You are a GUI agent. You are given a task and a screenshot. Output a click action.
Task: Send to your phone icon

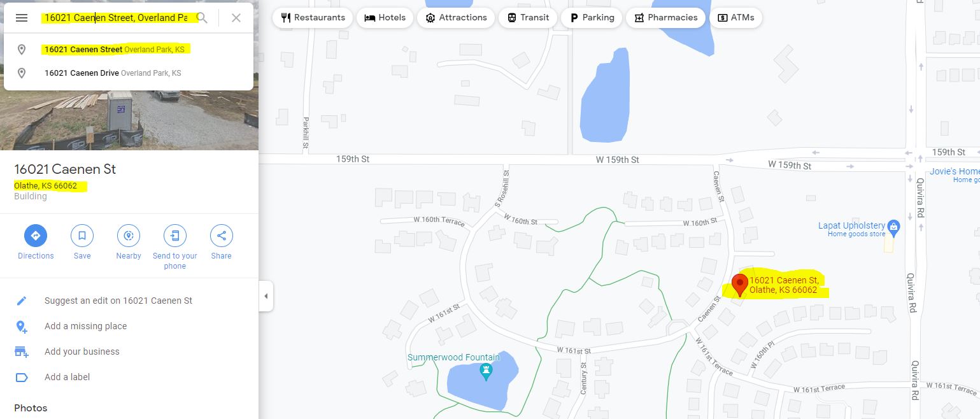click(175, 236)
